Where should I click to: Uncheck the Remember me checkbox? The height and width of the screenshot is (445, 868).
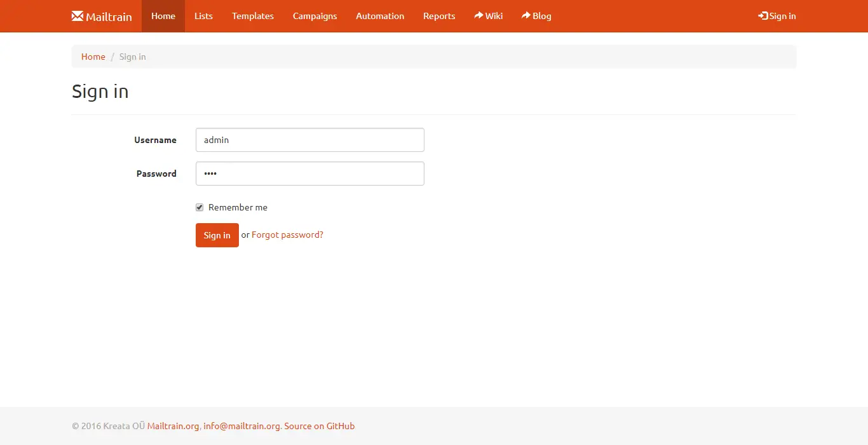point(200,207)
